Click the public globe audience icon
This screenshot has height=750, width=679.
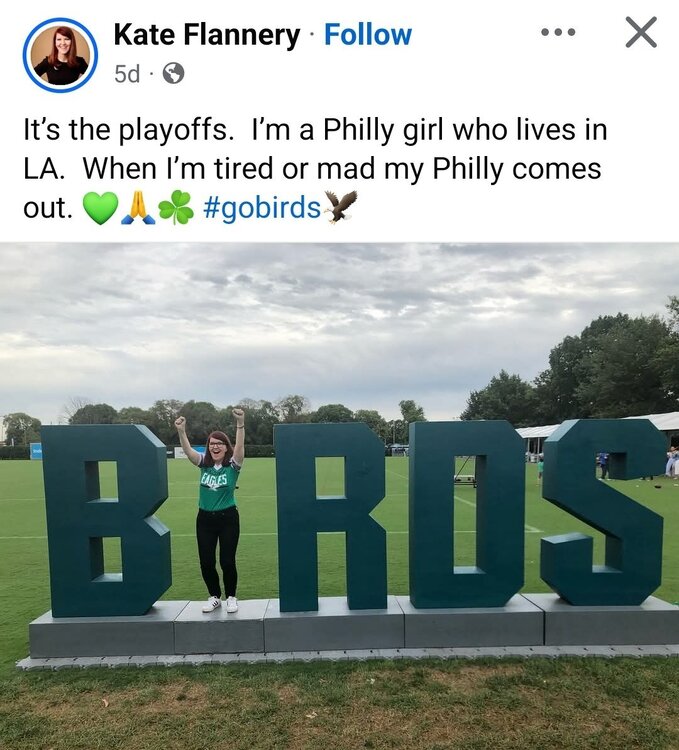(x=174, y=74)
